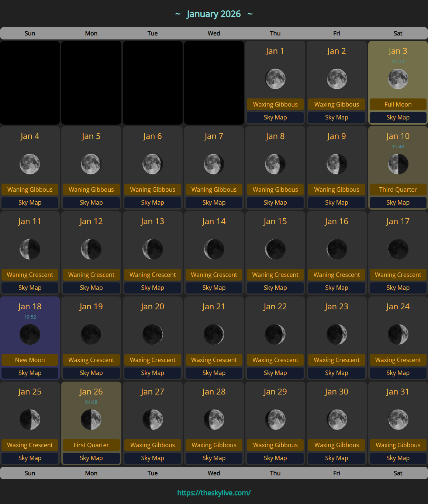Image resolution: width=428 pixels, height=504 pixels.
Task: Visit the theskylive.com link
Action: (214, 492)
